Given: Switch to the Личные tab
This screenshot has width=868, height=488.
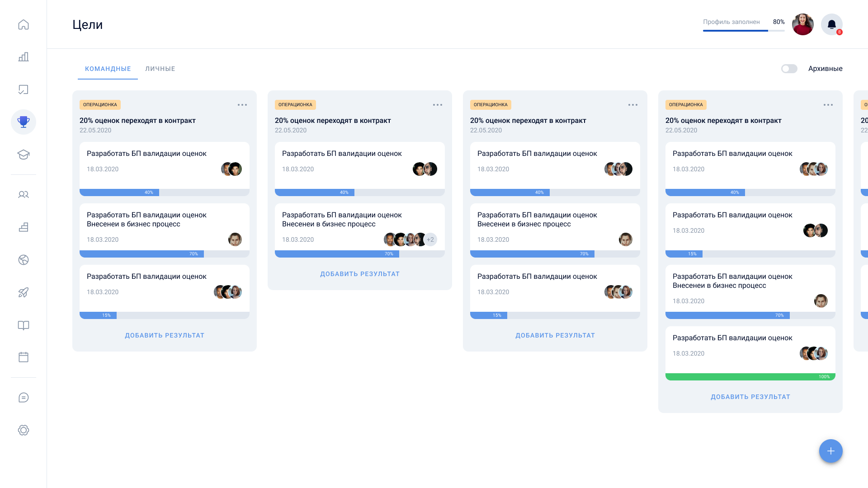Looking at the screenshot, I should pyautogui.click(x=160, y=69).
